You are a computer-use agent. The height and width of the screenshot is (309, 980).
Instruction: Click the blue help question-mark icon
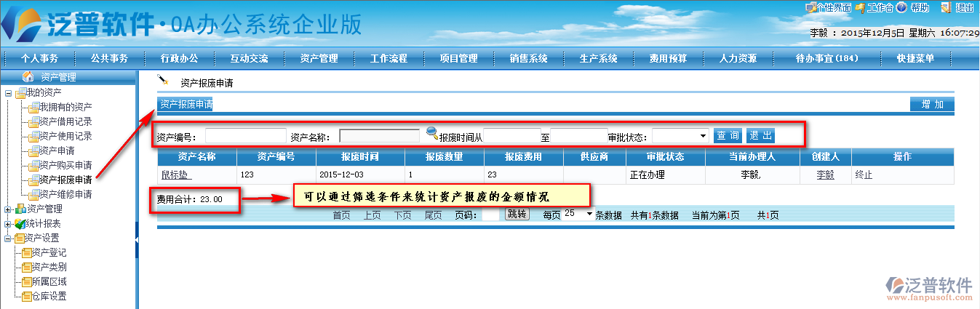(901, 8)
